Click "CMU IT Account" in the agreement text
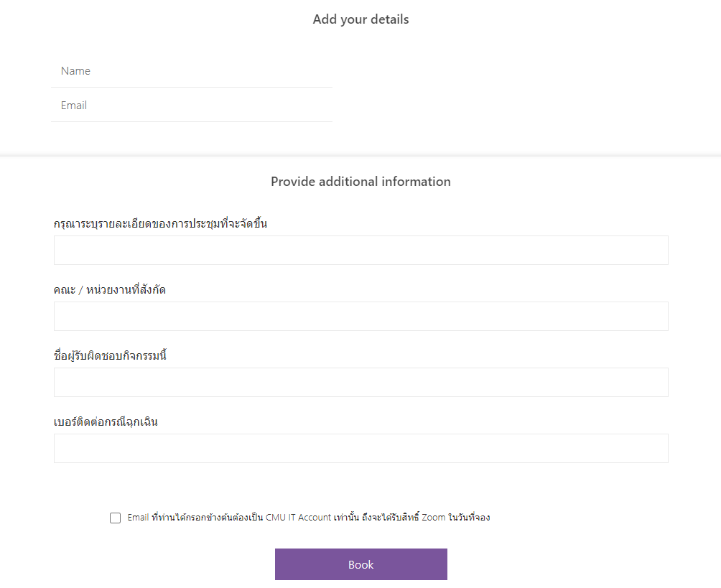 pyautogui.click(x=298, y=518)
